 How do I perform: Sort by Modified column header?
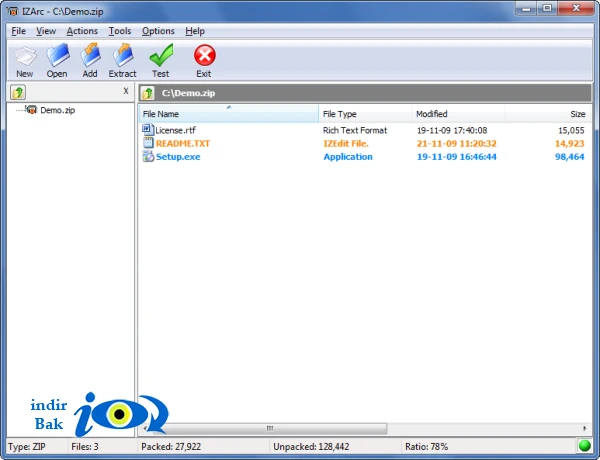tap(458, 114)
